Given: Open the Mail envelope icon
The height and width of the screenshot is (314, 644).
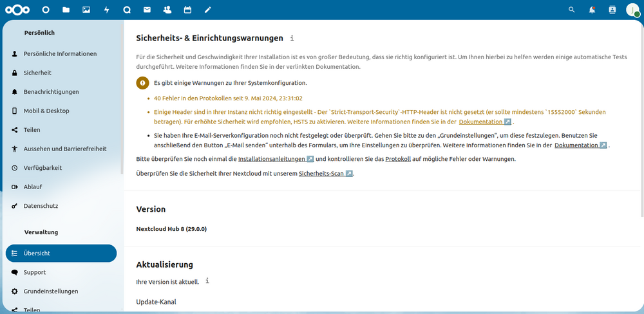Looking at the screenshot, I should (147, 10).
